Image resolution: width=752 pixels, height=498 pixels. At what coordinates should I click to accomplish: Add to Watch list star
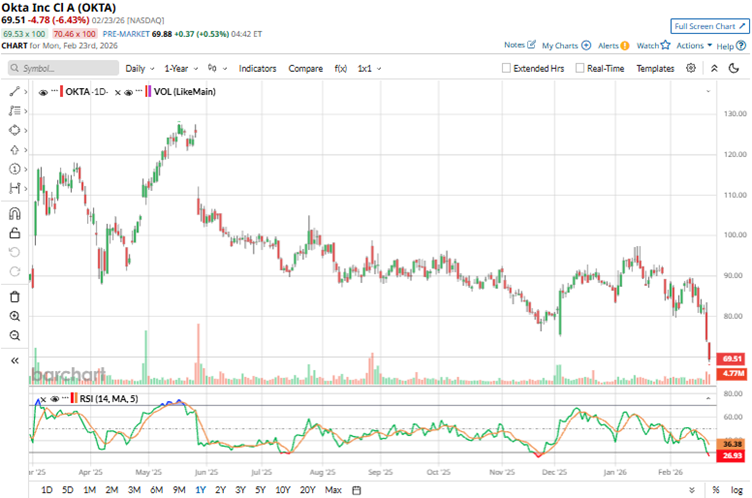click(x=665, y=45)
